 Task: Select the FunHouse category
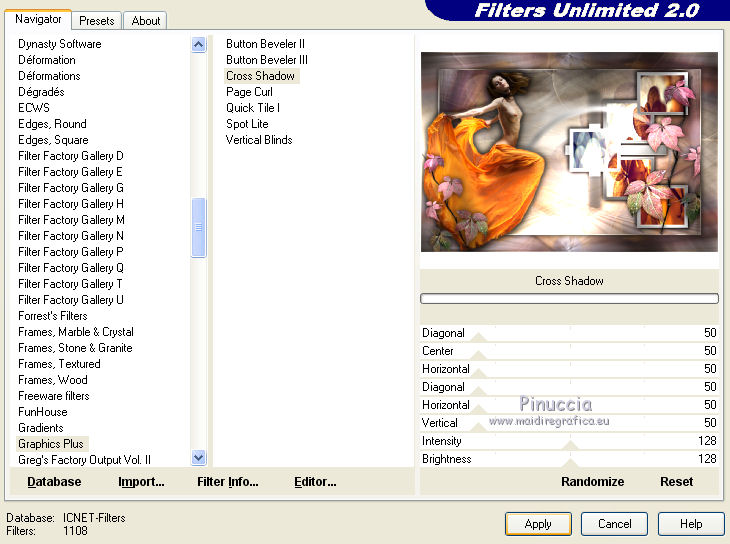pyautogui.click(x=43, y=412)
